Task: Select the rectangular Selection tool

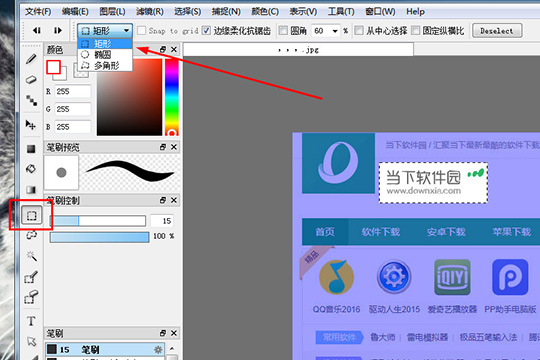Action: tap(32, 215)
